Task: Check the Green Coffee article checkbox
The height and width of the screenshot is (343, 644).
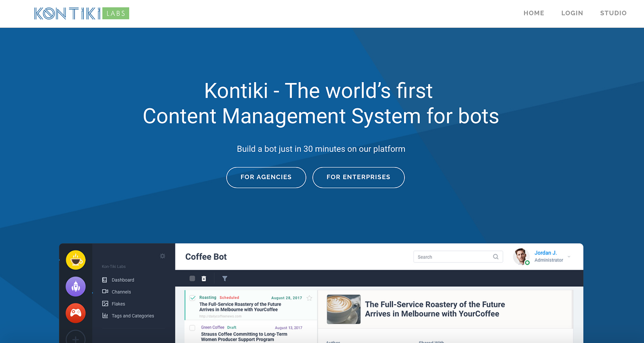Action: [x=192, y=328]
